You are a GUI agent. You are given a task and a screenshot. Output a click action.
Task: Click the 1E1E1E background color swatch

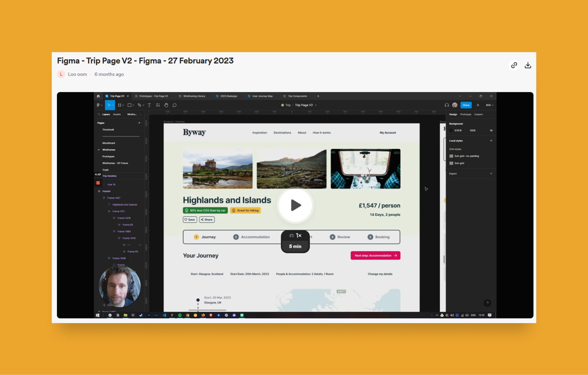451,130
